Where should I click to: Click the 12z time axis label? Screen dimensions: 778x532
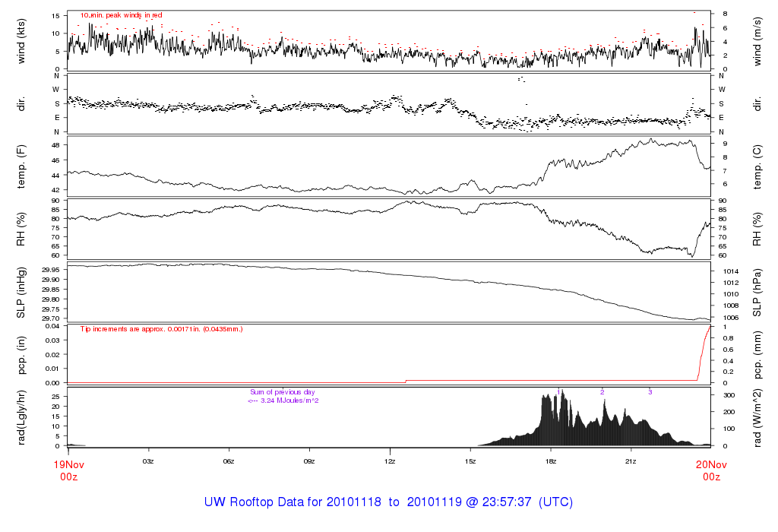(x=390, y=461)
